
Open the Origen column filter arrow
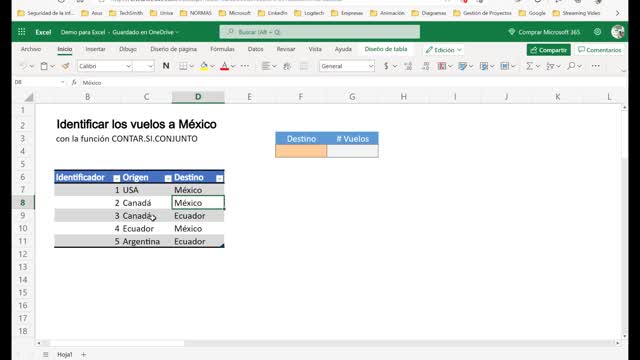click(x=168, y=178)
